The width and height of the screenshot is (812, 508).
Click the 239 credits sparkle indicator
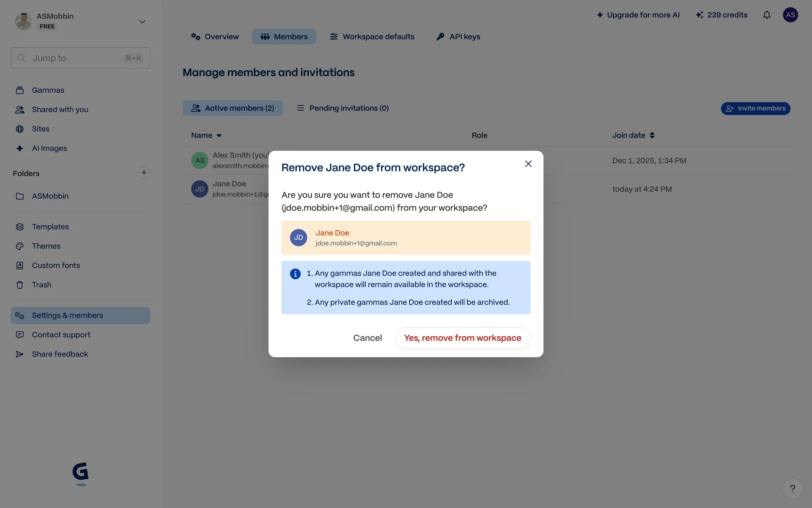tap(721, 15)
